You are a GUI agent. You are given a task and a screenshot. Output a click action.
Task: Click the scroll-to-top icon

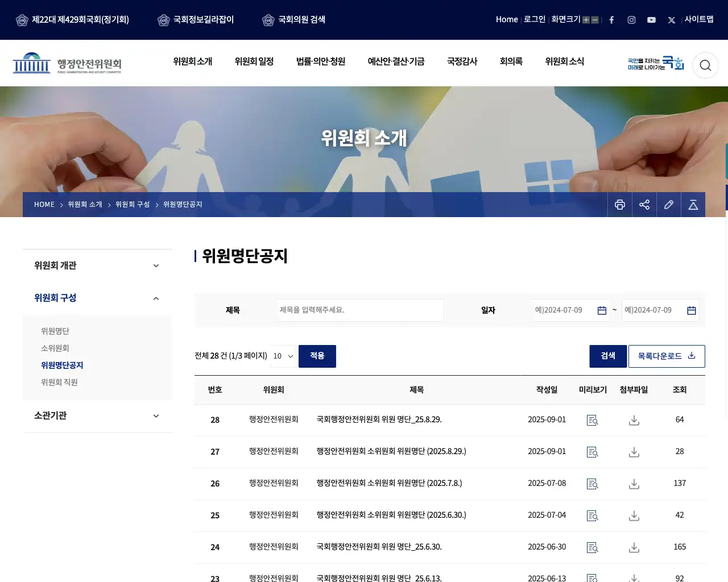[x=693, y=205]
